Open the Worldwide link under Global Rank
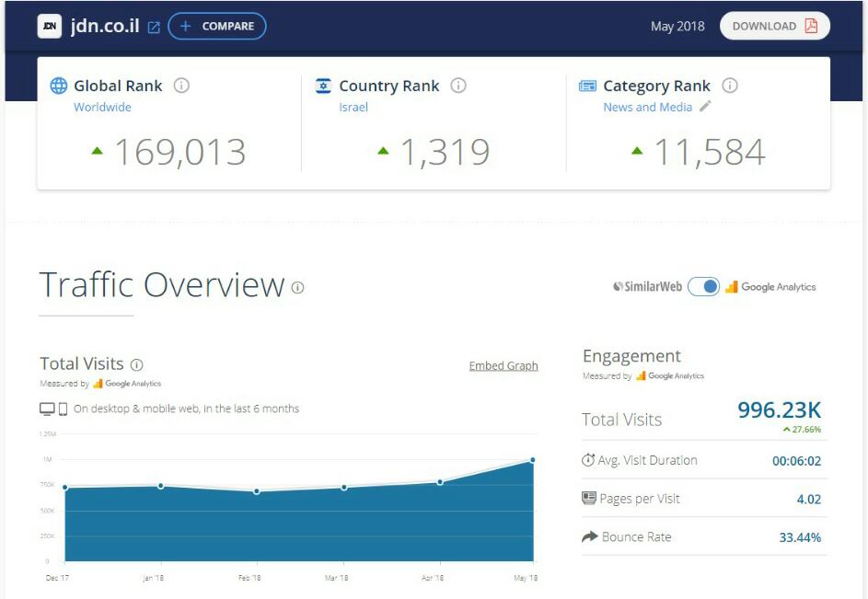Viewport: 868px width, 599px height. click(102, 107)
